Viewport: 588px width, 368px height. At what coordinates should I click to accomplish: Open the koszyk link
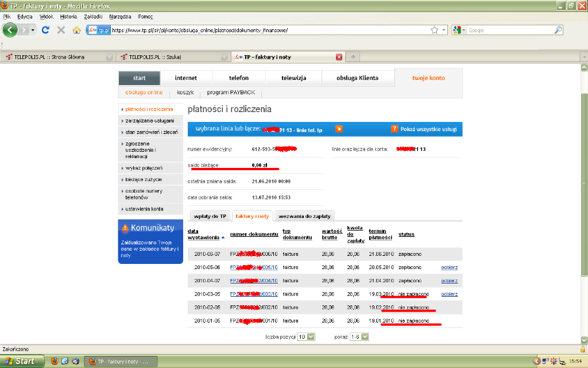[185, 93]
